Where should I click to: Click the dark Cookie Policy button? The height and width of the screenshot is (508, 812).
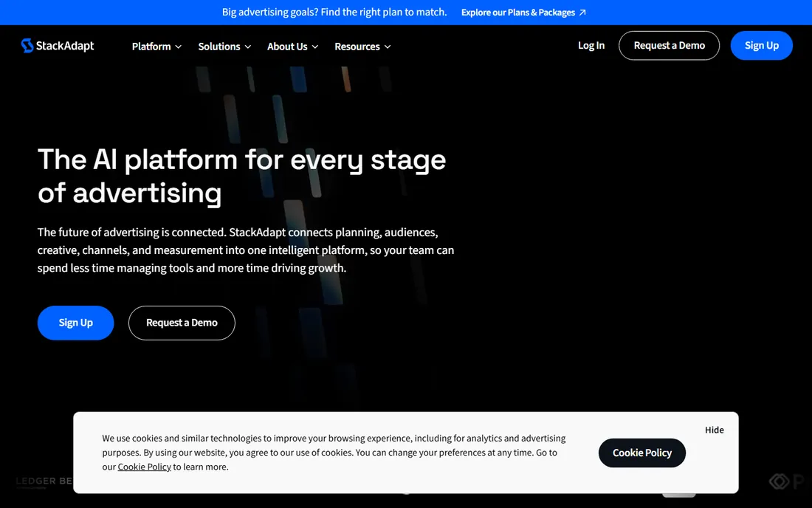tap(642, 453)
